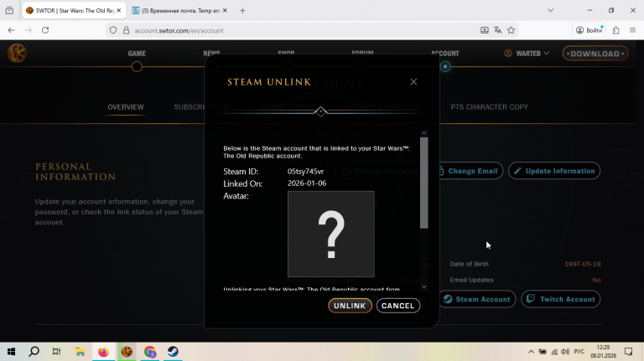Click the Update Information button
Screen dimensions: 644x361
pos(554,171)
